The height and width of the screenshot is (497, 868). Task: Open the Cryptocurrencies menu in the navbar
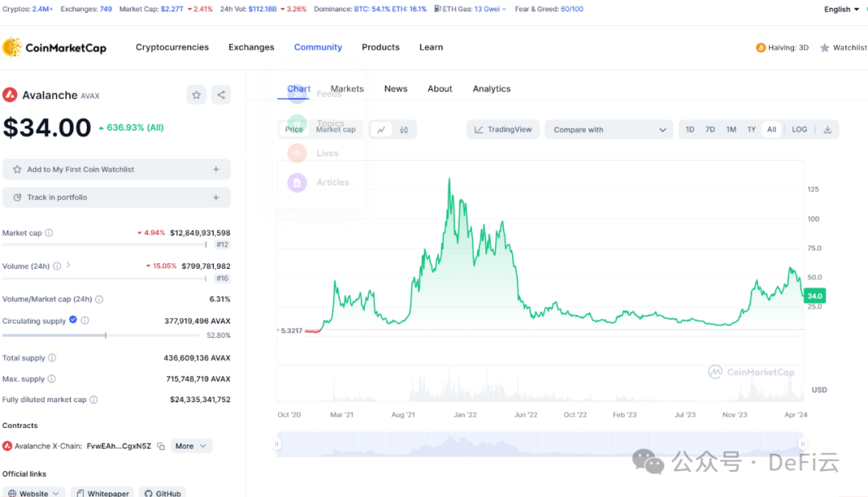tap(172, 47)
